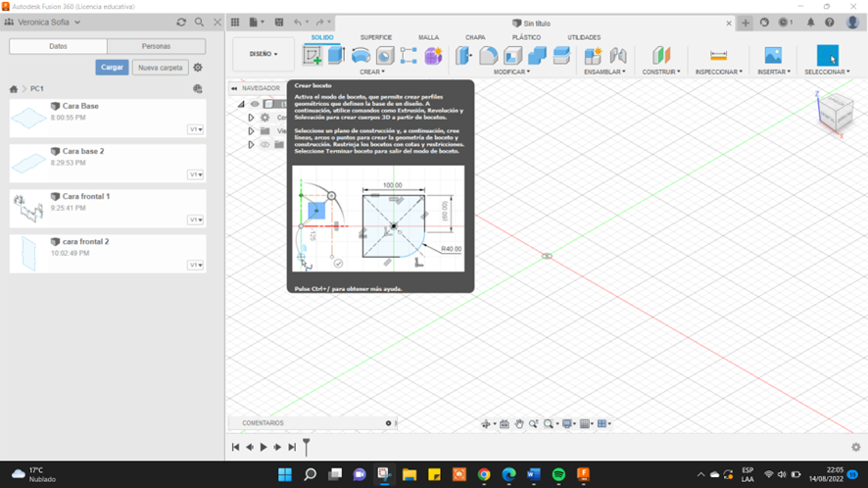Toggle visibility eye of third browser row

[x=265, y=145]
